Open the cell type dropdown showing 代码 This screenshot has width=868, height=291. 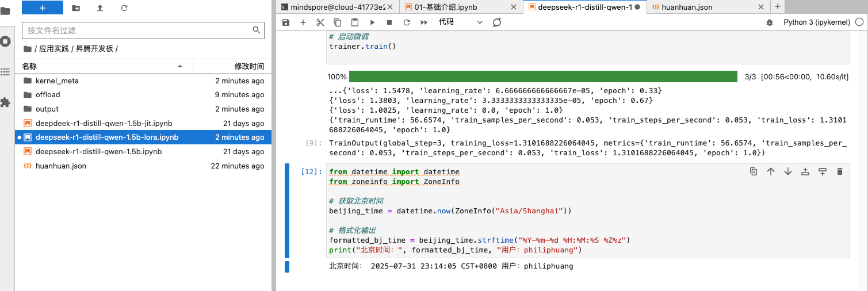[x=460, y=22]
